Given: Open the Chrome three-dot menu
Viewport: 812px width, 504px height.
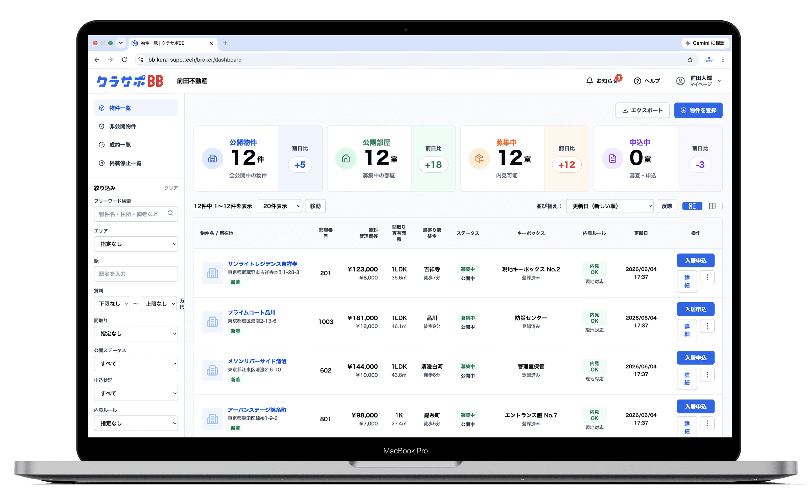Looking at the screenshot, I should (723, 60).
